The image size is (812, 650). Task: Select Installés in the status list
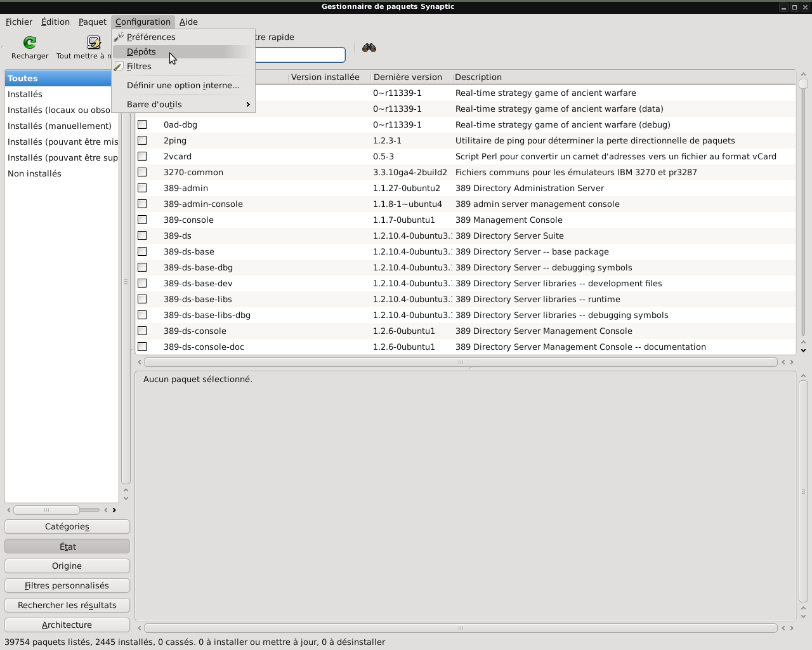click(62, 94)
